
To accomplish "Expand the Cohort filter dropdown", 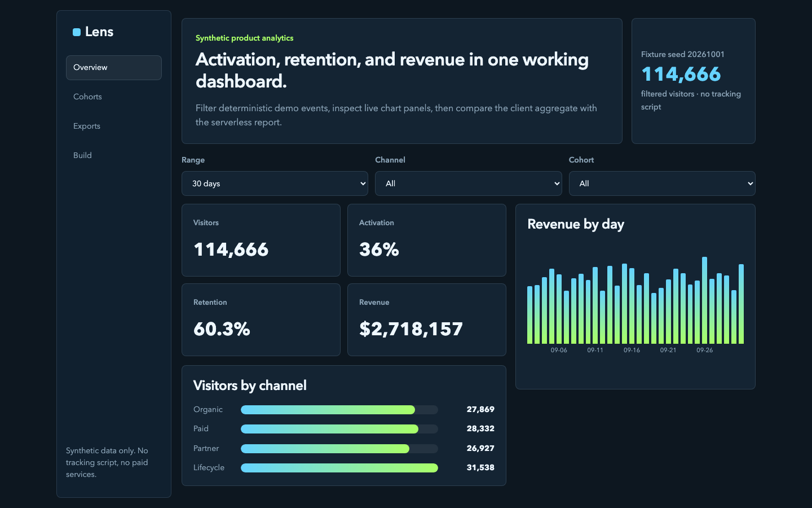I will coord(662,183).
